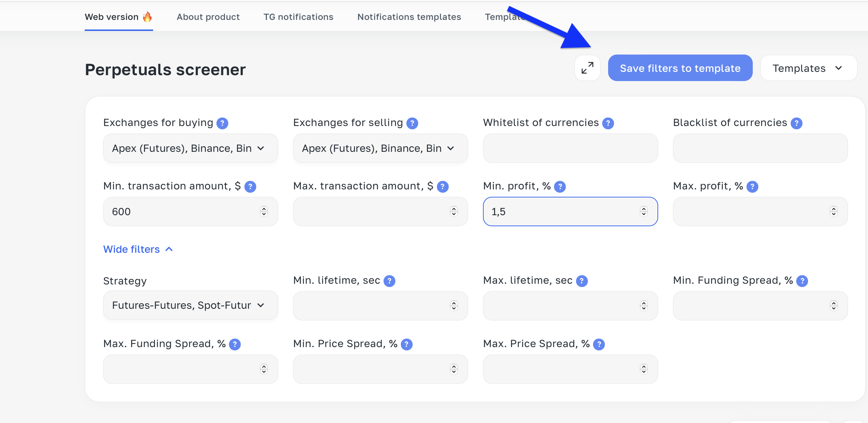This screenshot has height=423, width=868.
Task: Click stepper arrows in Min. profit field
Action: pos(643,212)
